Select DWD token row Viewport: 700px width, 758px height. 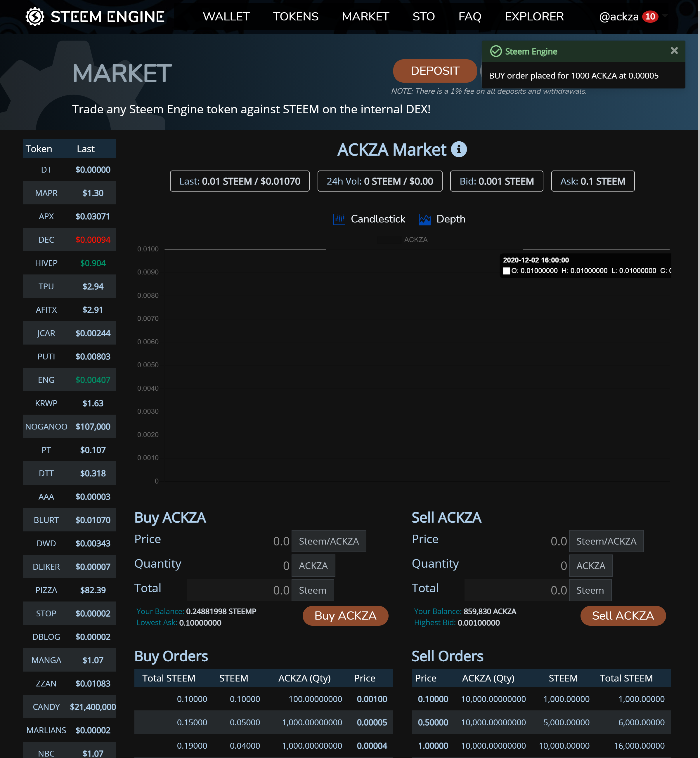69,543
